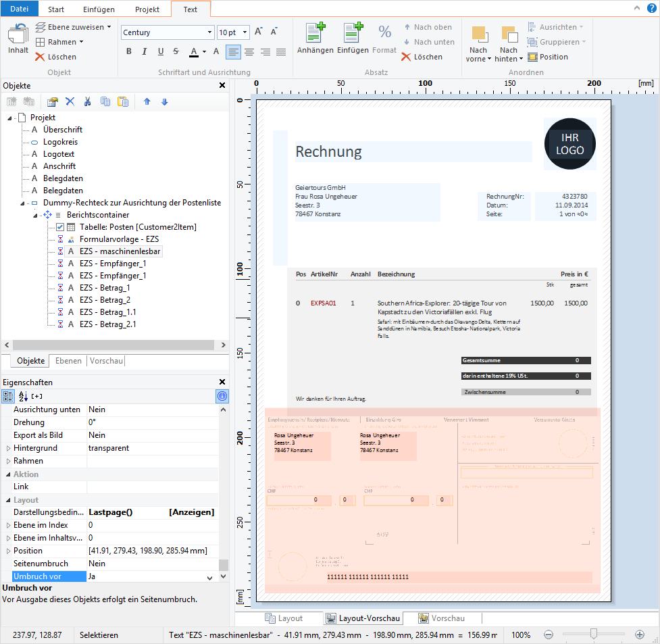Screen dimensions: 660x644
Task: Cut the selected object with the scissors icon
Action: click(87, 101)
